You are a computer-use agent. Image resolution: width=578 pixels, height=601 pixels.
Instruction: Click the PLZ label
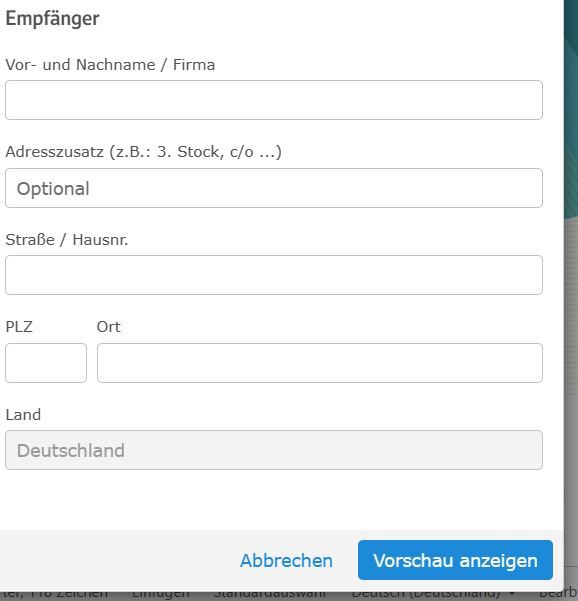[19, 327]
